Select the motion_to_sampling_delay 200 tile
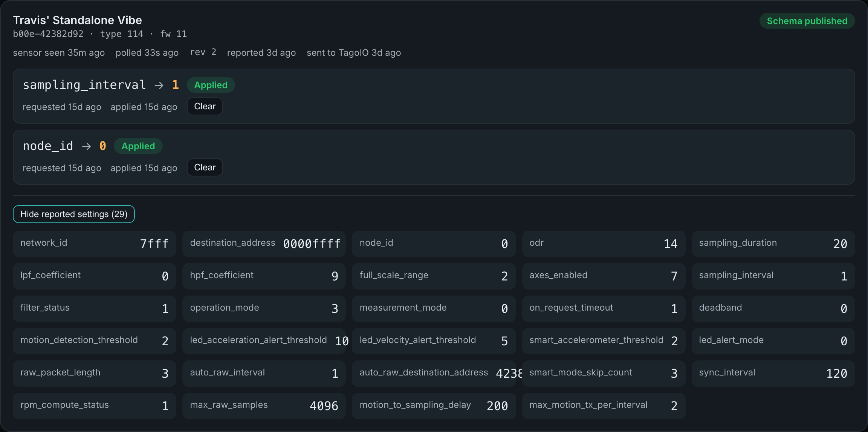This screenshot has height=432, width=868. 434,406
